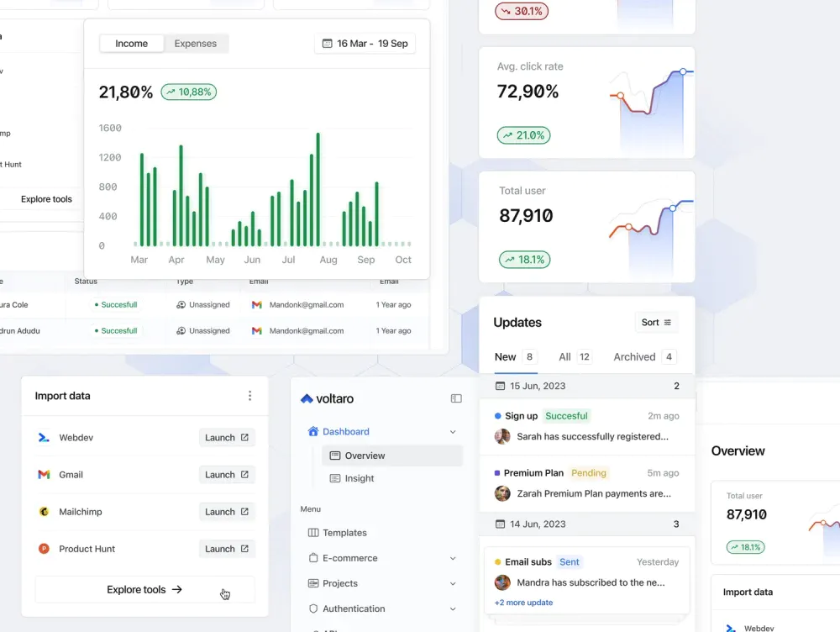Open the Sort dropdown in Updates

click(x=656, y=322)
